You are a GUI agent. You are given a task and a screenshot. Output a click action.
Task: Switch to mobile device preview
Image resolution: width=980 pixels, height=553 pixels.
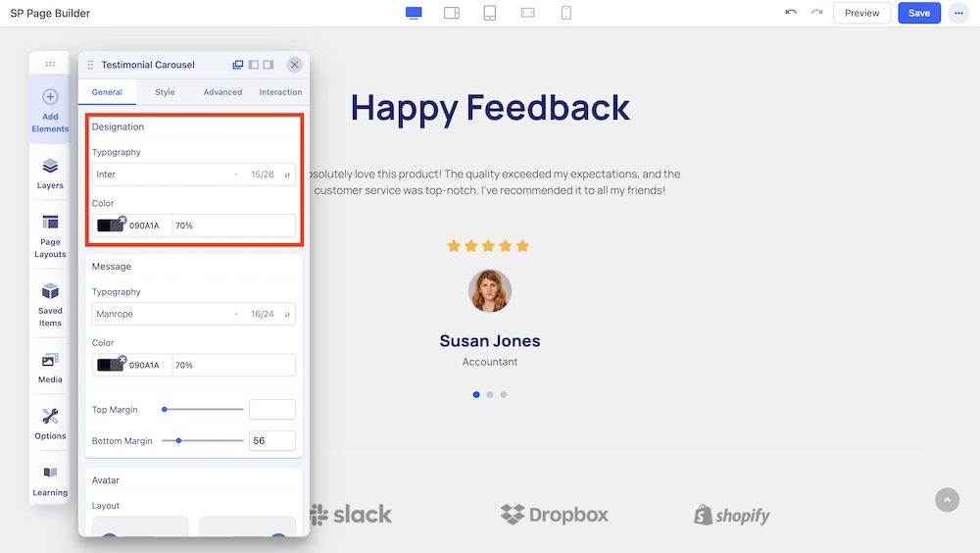tap(565, 13)
